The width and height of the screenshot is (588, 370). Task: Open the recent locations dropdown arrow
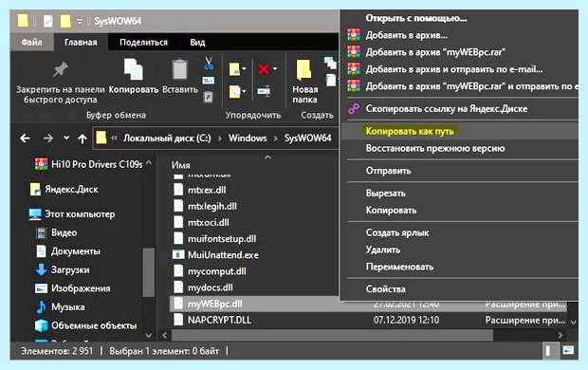pyautogui.click(x=66, y=139)
